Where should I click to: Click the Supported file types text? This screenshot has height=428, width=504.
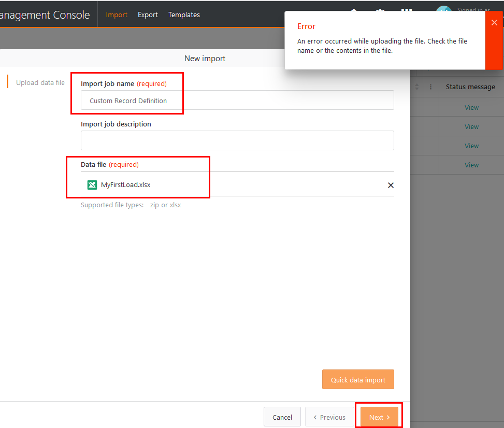coord(131,205)
